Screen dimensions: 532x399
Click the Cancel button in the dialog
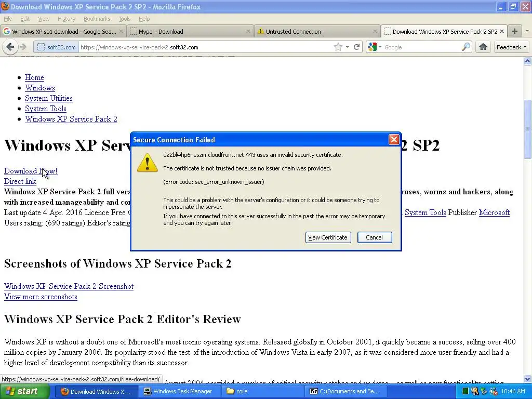point(374,237)
